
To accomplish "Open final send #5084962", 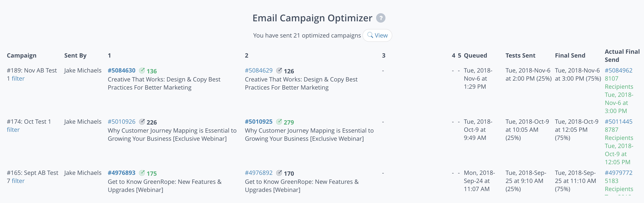I will click(x=618, y=71).
